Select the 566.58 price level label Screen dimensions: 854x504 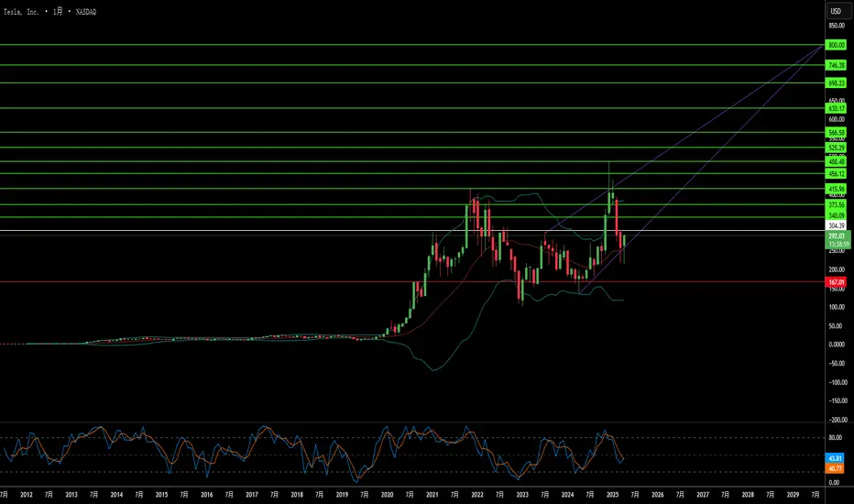coord(836,132)
